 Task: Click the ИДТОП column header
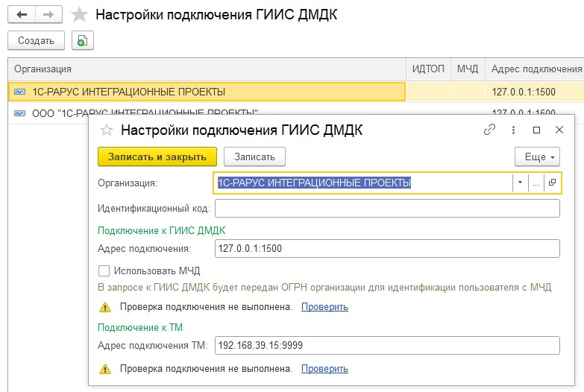[428, 69]
